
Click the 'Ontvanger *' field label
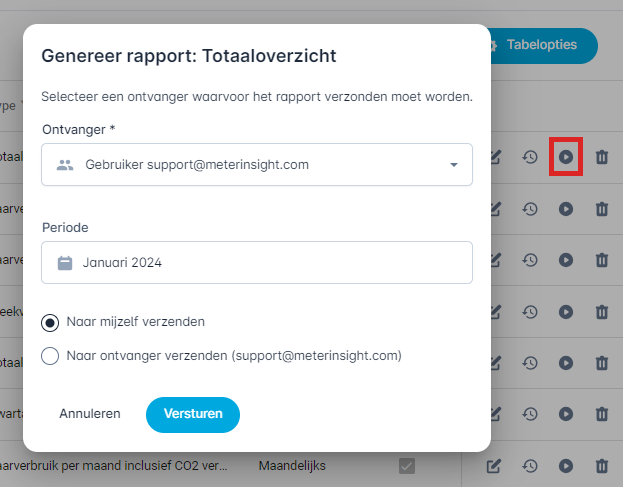pos(79,129)
